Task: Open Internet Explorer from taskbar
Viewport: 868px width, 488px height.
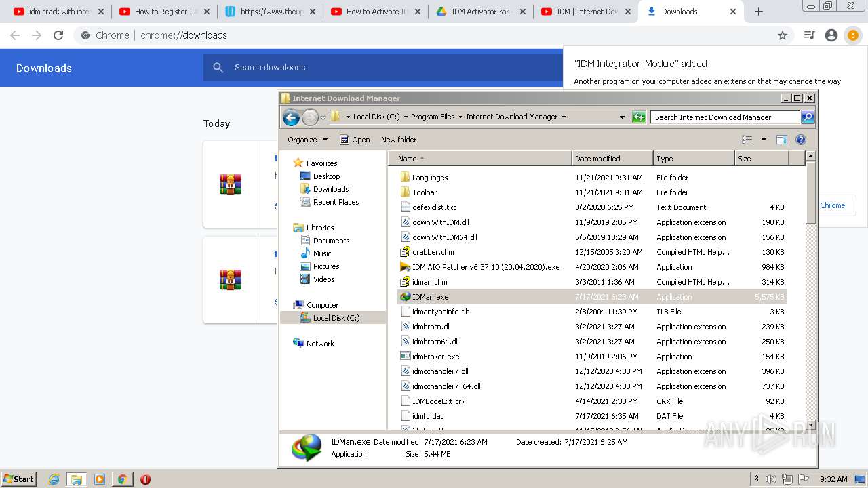Action: pos(54,479)
